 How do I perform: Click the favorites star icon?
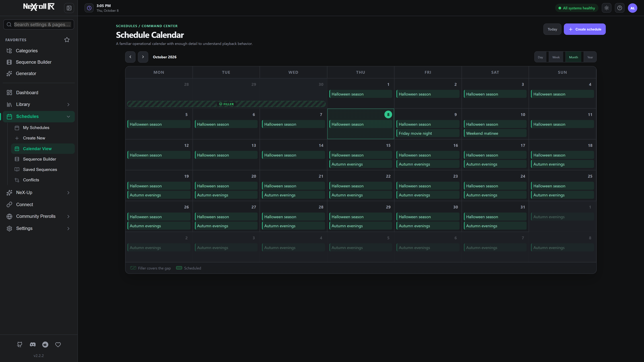(x=67, y=40)
